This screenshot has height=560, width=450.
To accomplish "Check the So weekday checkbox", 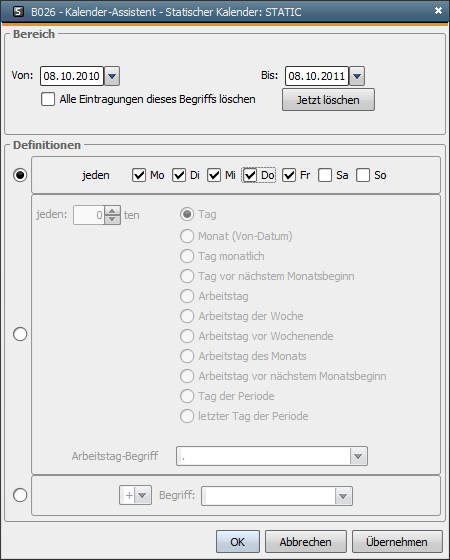I will tap(363, 175).
